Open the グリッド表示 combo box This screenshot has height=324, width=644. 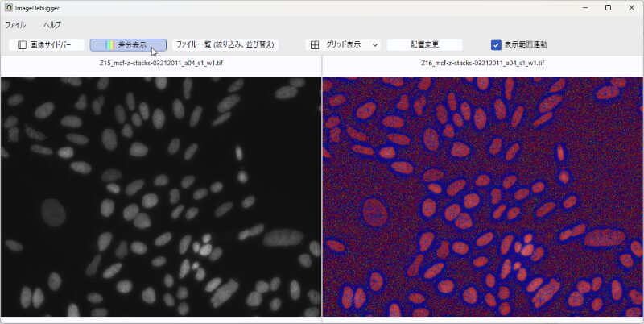346,45
